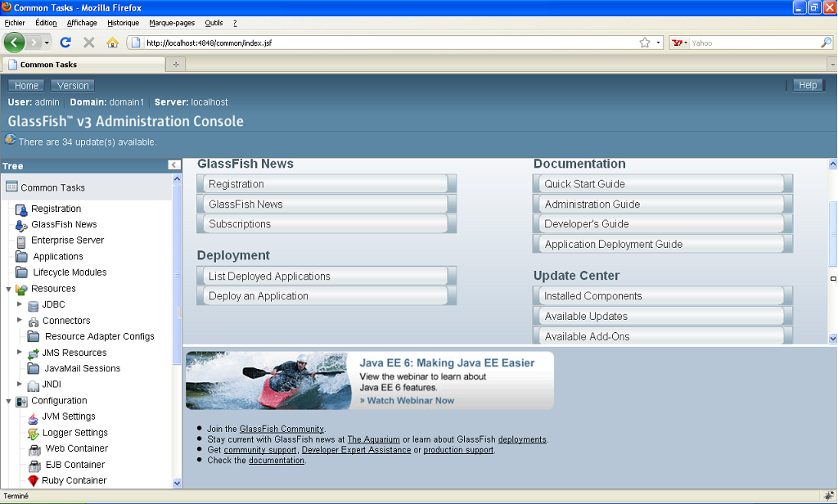This screenshot has height=504, width=838.
Task: Click the Watch Webinar Now link
Action: point(407,401)
